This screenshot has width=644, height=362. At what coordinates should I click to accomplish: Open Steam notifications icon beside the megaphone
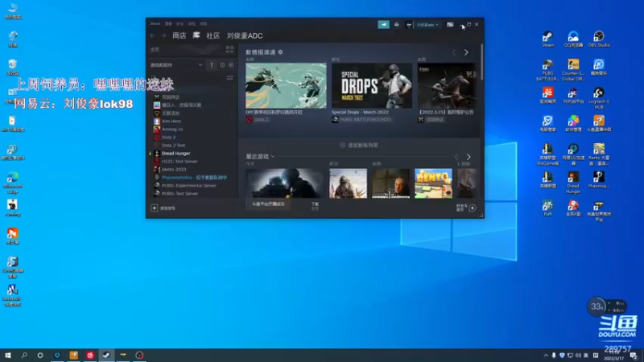(x=396, y=25)
